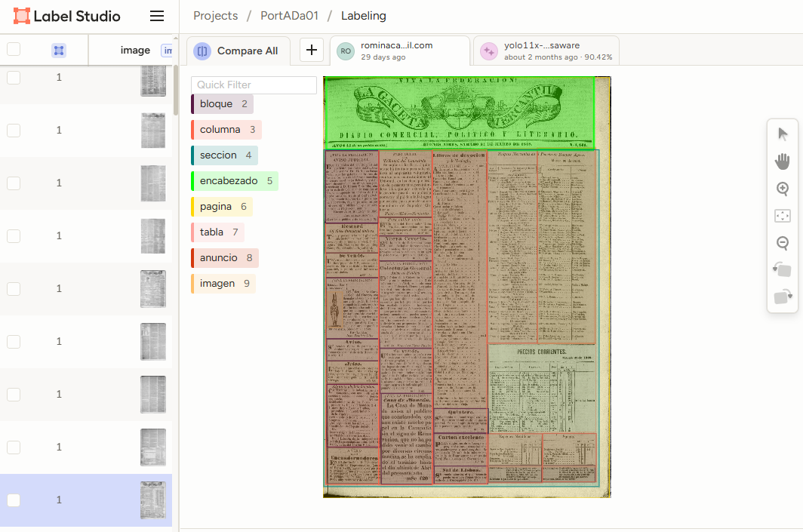Select the bloque label
Image resolution: width=803 pixels, height=532 pixels.
click(222, 104)
